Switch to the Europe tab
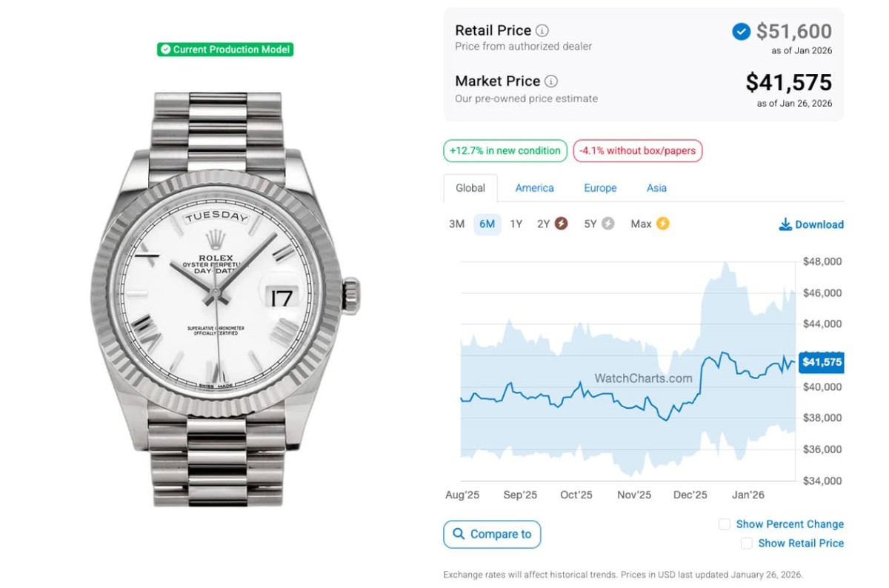 click(600, 188)
